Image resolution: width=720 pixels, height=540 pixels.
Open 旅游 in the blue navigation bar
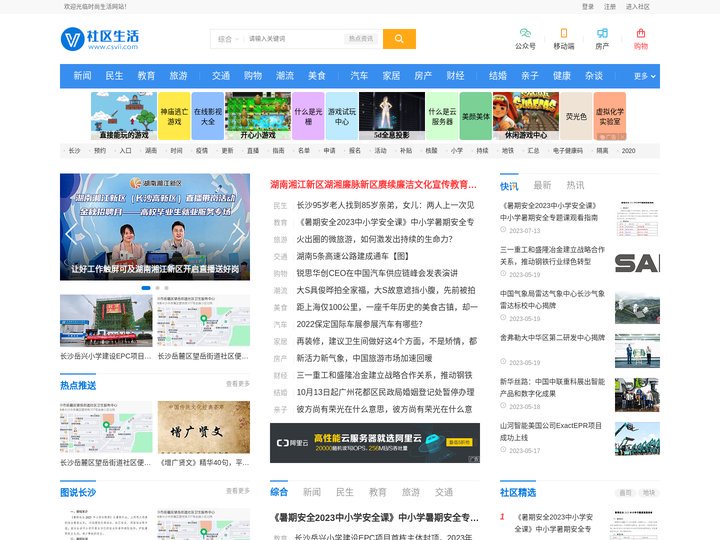[179, 76]
